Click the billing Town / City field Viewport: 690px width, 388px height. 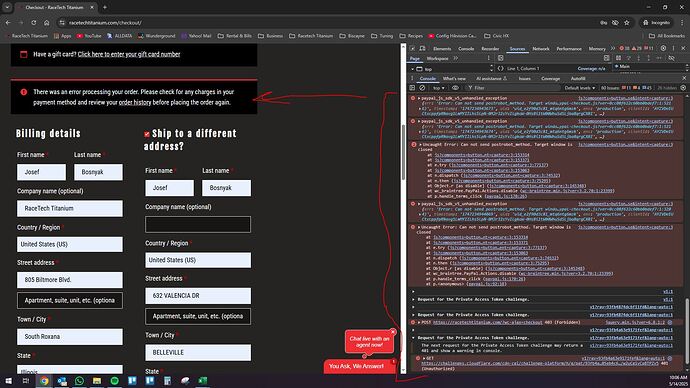(70, 337)
